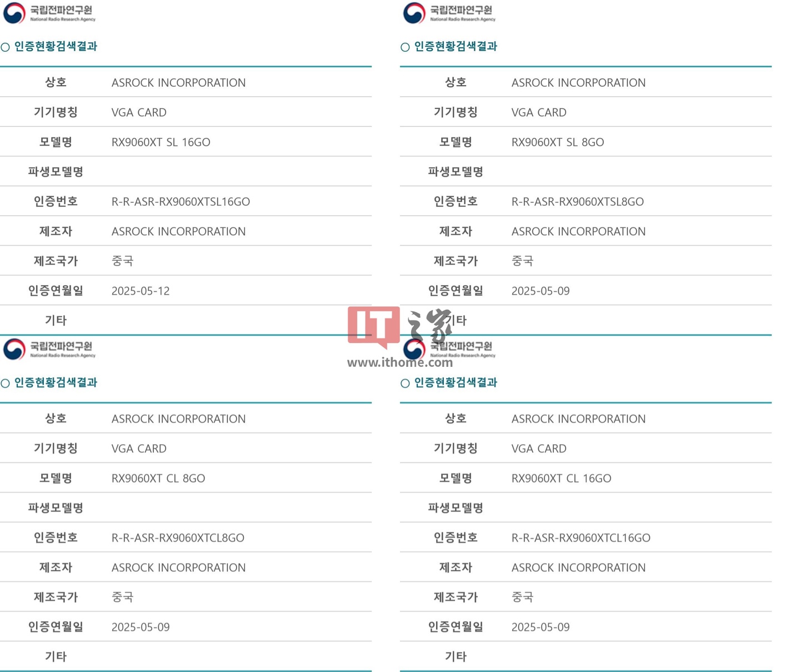Click VGA CARD in the SL 16GO table

tap(139, 112)
